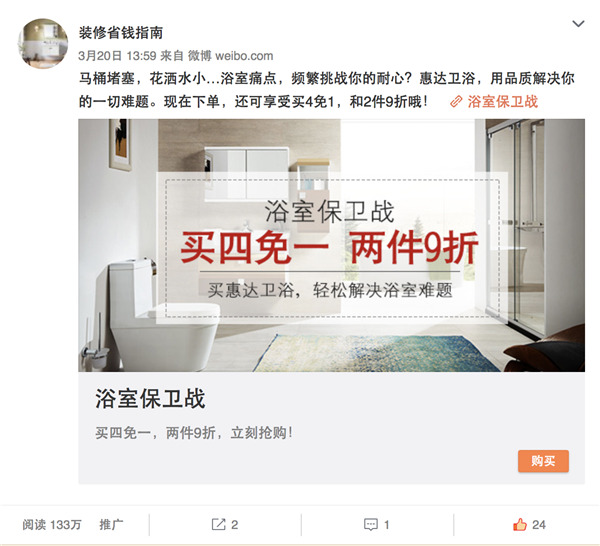Image resolution: width=600 pixels, height=546 pixels.
Task: Click the orange 购买 button
Action: [543, 461]
